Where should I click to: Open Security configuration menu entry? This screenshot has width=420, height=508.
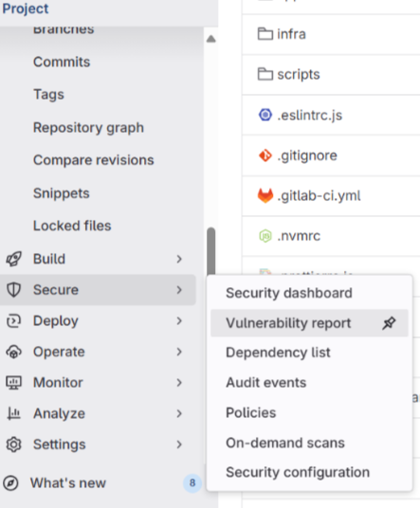298,472
